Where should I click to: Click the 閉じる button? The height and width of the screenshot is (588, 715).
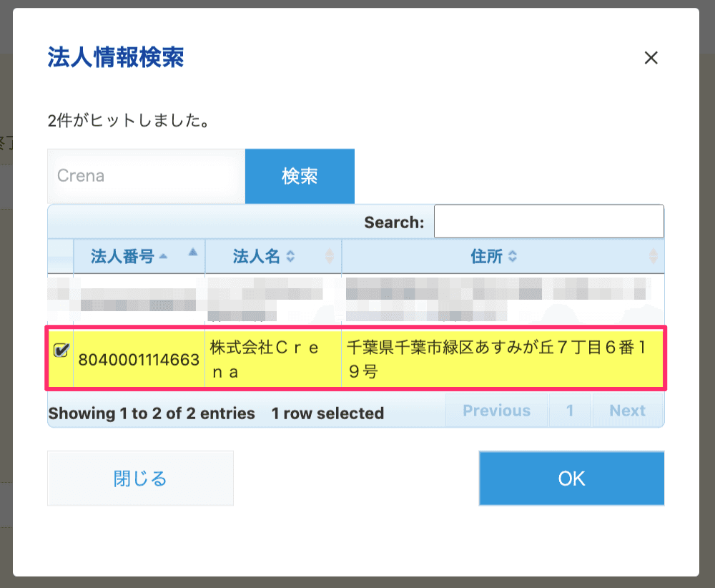click(x=140, y=479)
